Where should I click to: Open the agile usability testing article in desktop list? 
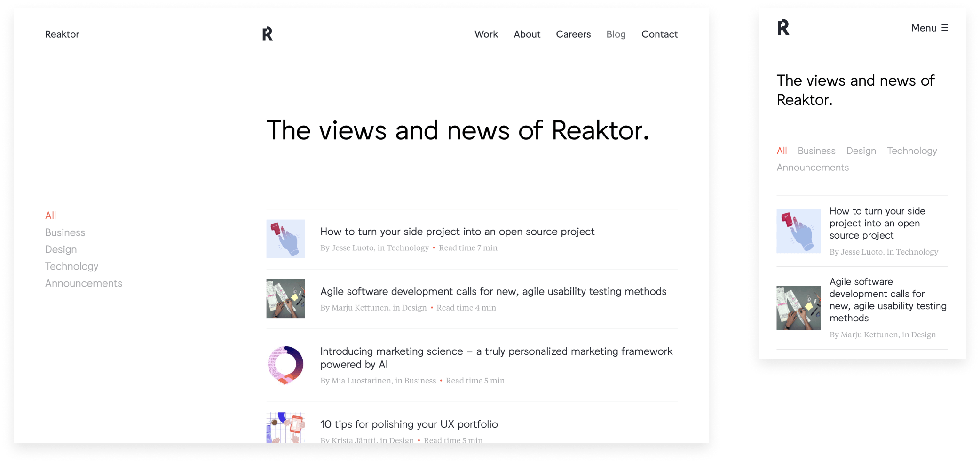click(493, 291)
